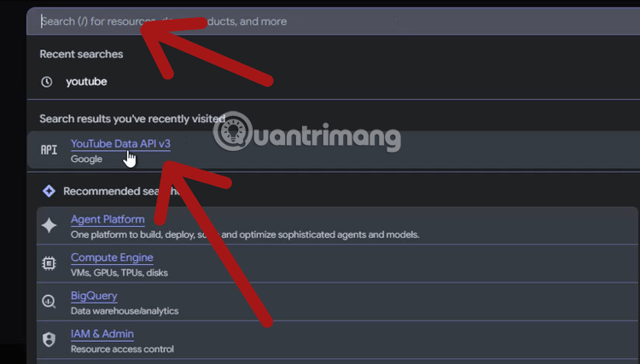Image resolution: width=640 pixels, height=364 pixels.
Task: Click the Agent Platform description text
Action: point(245,234)
